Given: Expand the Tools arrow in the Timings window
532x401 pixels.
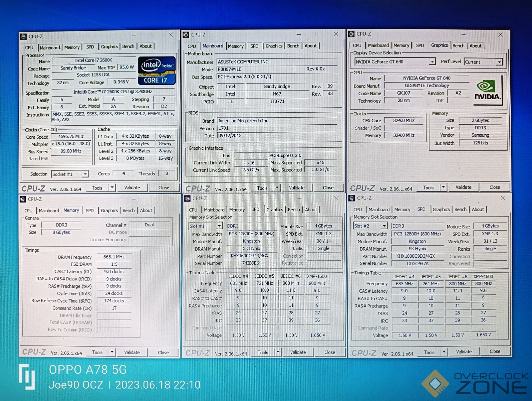Looking at the screenshot, I should tap(112, 352).
